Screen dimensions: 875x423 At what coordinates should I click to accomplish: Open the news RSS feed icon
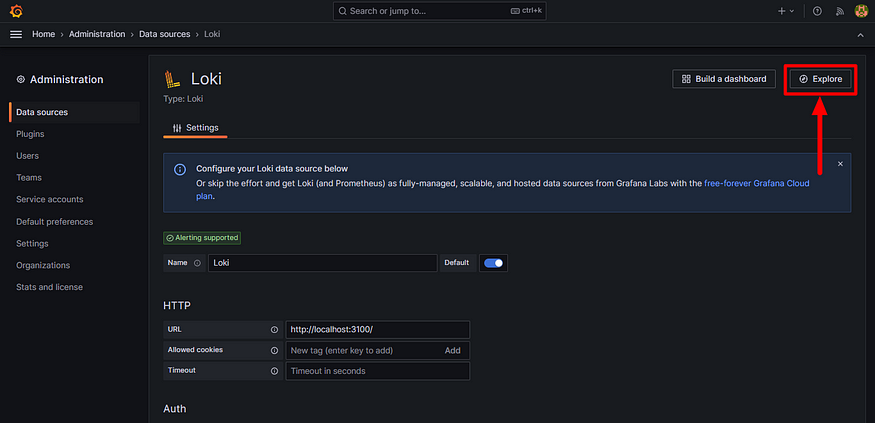click(x=840, y=11)
